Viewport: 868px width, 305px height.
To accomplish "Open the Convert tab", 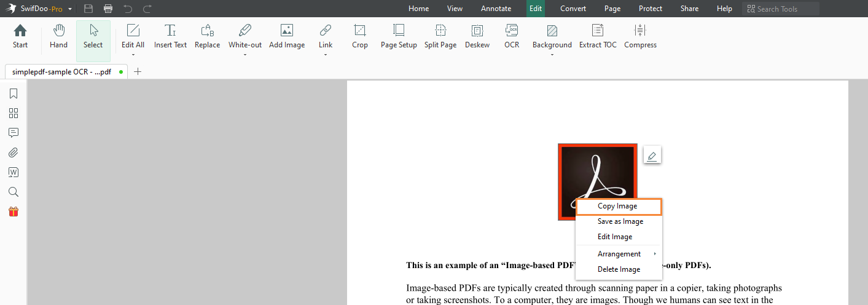I will [x=573, y=9].
